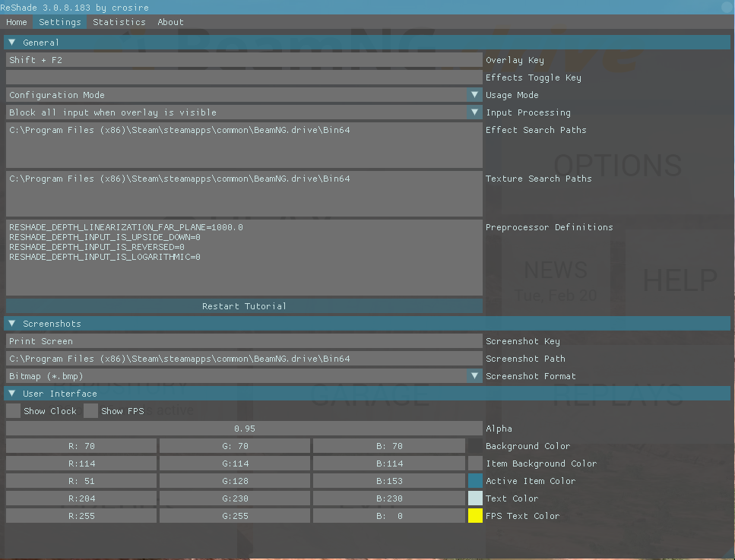
Task: Open the Input Processing dropdown arrow
Action: (x=474, y=112)
